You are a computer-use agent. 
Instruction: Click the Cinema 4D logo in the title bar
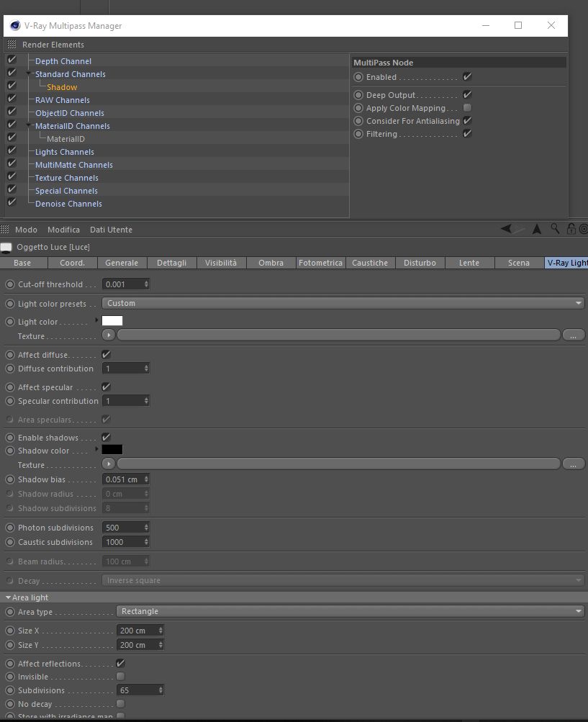coord(15,25)
